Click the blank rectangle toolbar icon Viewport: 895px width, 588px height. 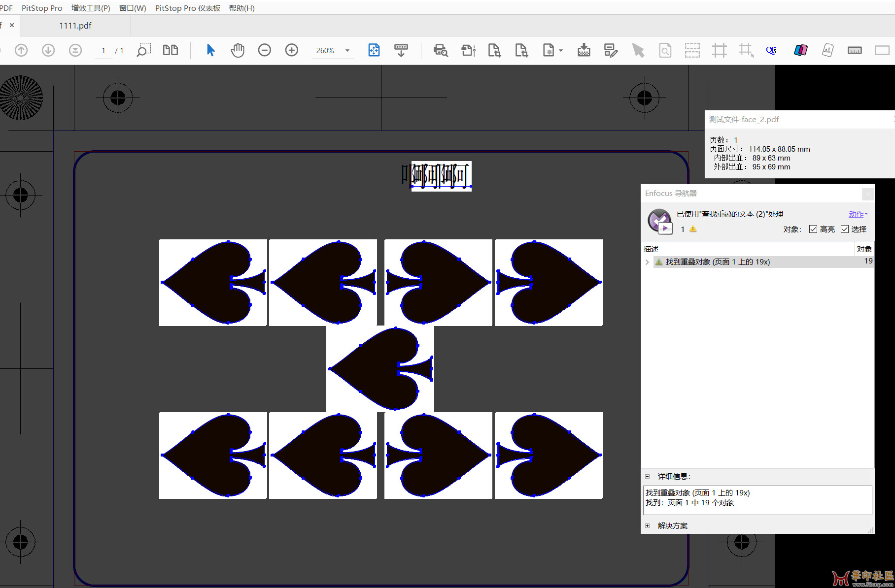[x=882, y=50]
